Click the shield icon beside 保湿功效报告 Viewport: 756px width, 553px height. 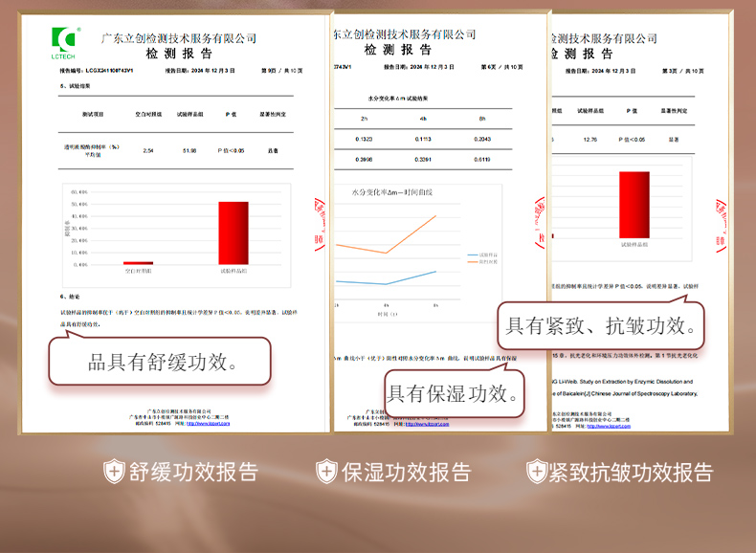tap(327, 471)
